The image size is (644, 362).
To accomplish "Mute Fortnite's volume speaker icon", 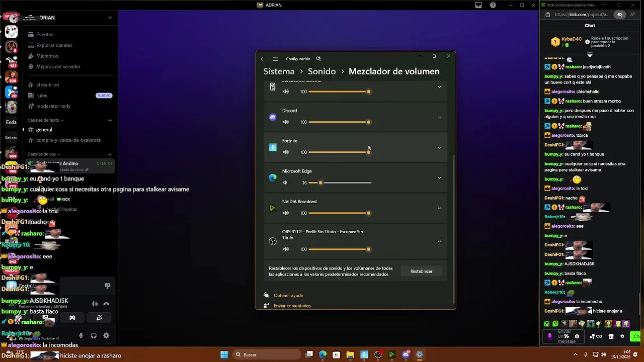I will 286,152.
